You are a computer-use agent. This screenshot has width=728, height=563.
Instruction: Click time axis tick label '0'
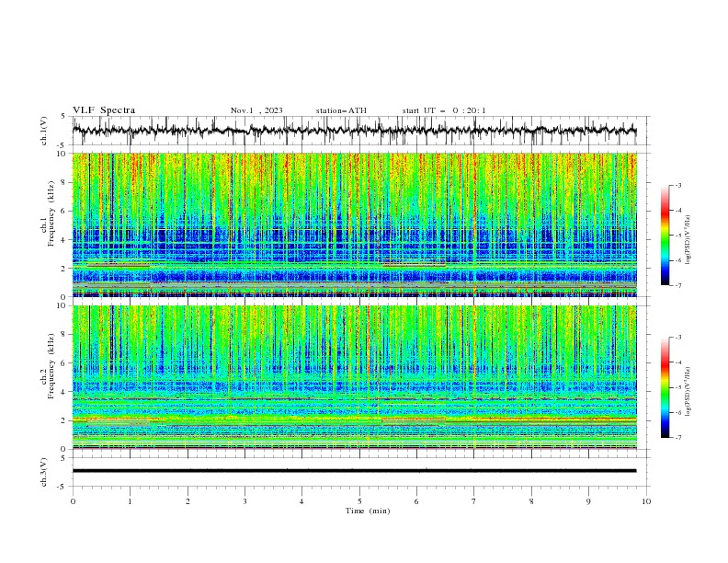click(x=73, y=501)
